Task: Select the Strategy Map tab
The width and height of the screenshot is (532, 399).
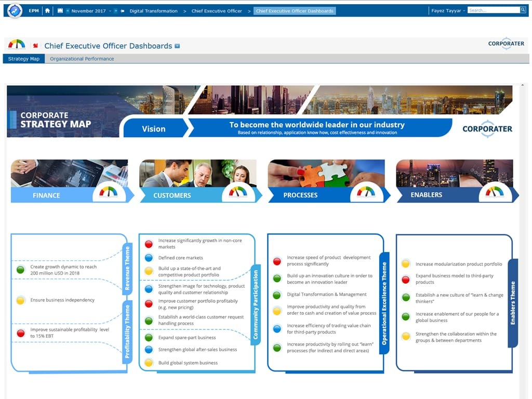Action: point(24,59)
